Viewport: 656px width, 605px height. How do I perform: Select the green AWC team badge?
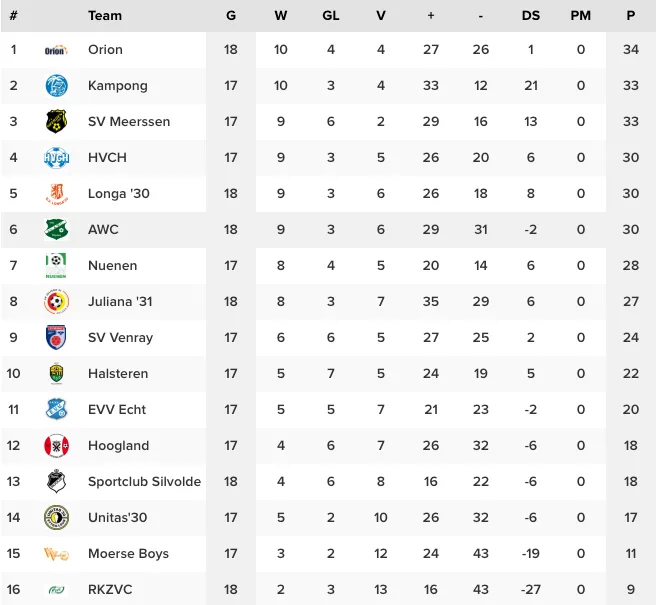(x=56, y=229)
